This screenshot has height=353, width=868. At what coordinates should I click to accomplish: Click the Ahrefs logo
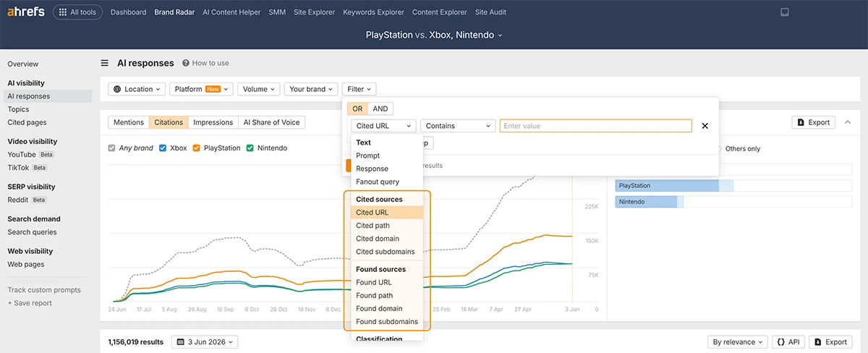pyautogui.click(x=25, y=12)
